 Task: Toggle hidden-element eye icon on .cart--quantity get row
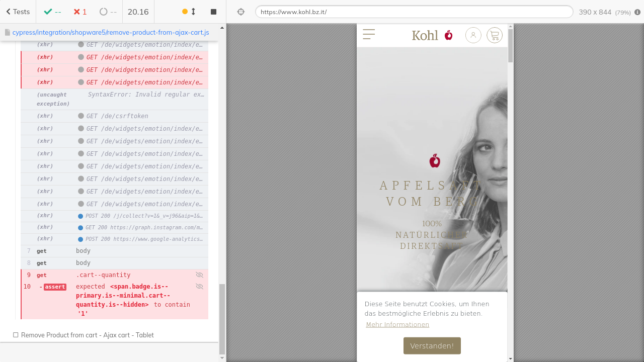coord(199,275)
